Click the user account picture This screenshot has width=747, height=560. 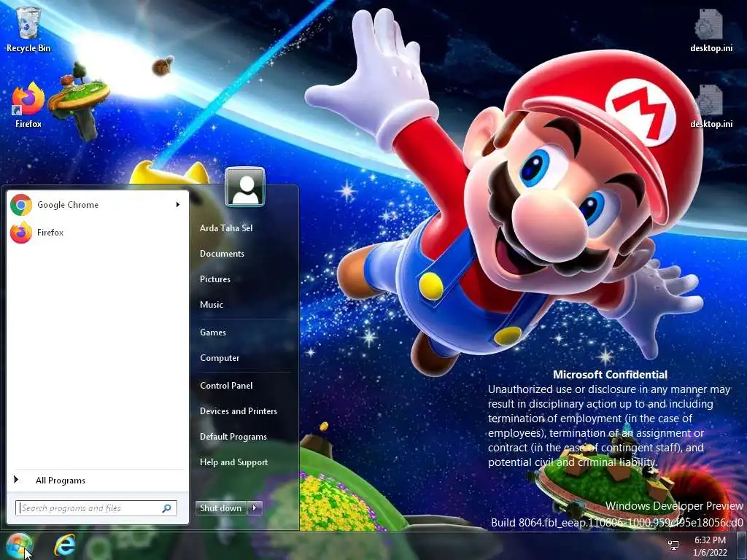245,187
